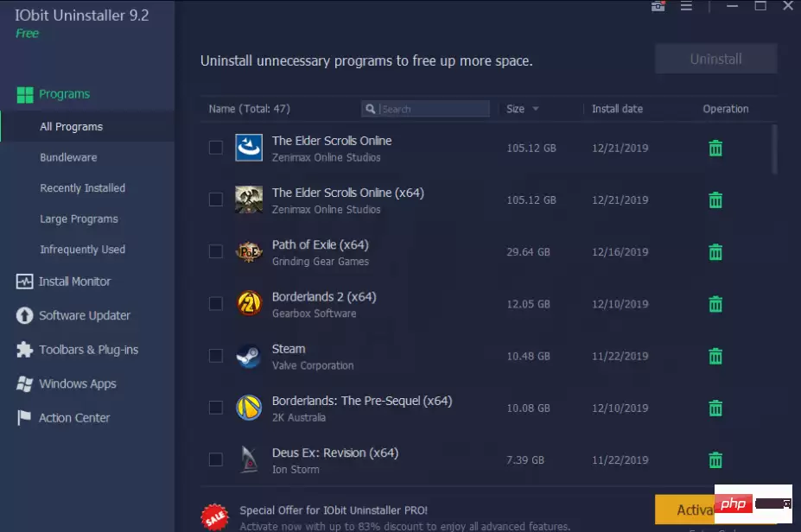Click trash icon for Deus Ex: Revision

(715, 460)
